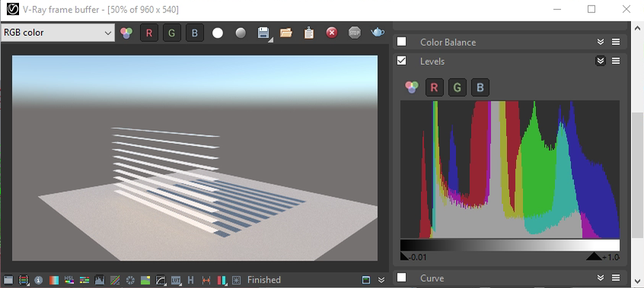
Task: Click the Levels white point slider
Action: point(594,256)
